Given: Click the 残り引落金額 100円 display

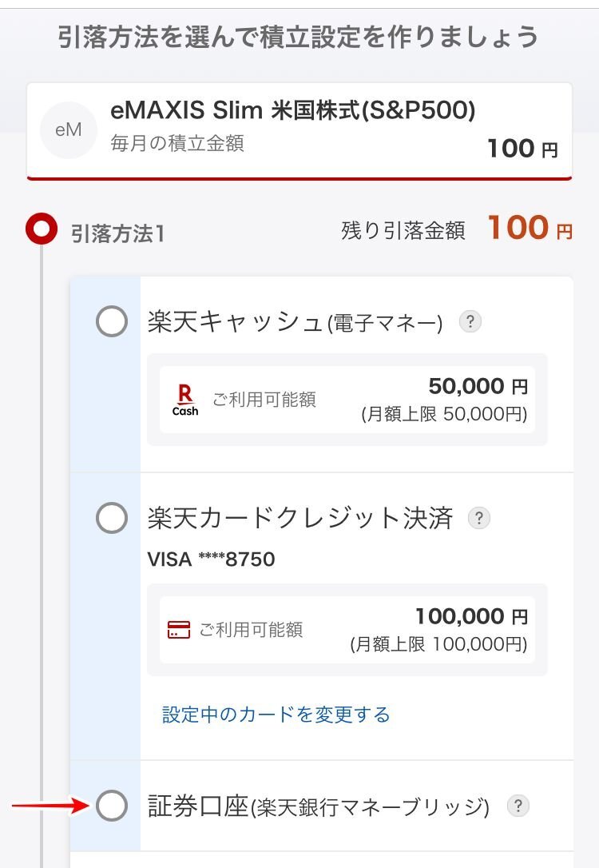Looking at the screenshot, I should 457,229.
